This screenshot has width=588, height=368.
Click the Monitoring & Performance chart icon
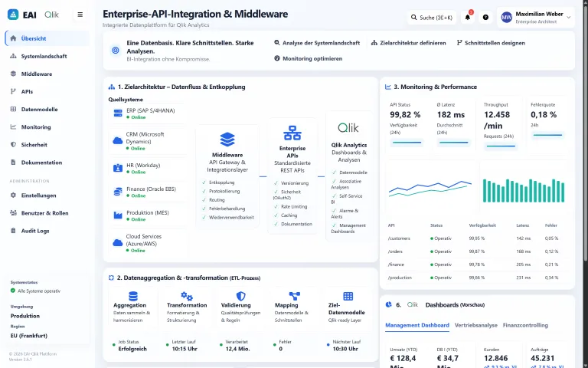coord(387,87)
